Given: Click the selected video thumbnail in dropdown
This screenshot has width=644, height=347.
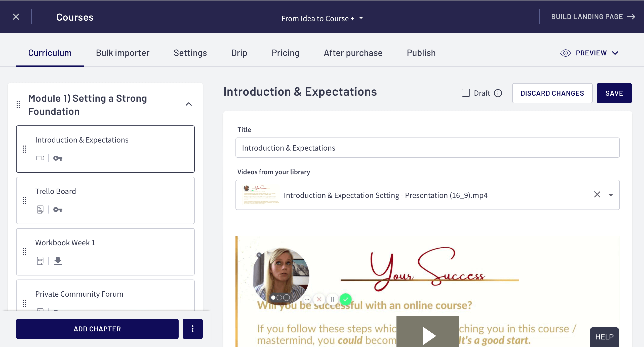Looking at the screenshot, I should [x=260, y=195].
